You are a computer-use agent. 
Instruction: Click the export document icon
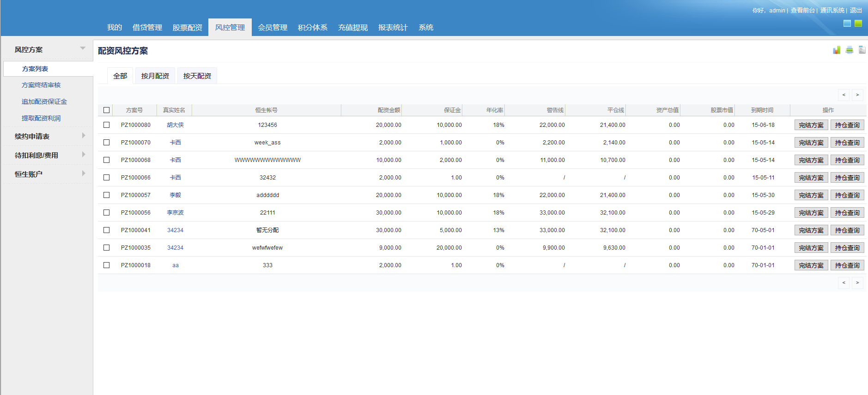pos(862,50)
